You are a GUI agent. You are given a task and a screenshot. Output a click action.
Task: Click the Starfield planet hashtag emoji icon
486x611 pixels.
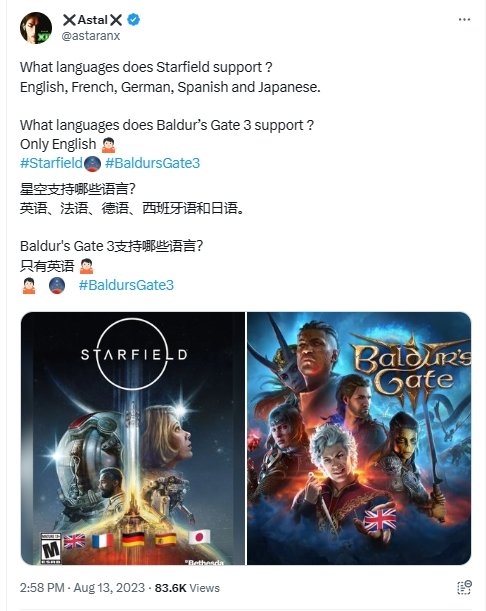tap(92, 163)
